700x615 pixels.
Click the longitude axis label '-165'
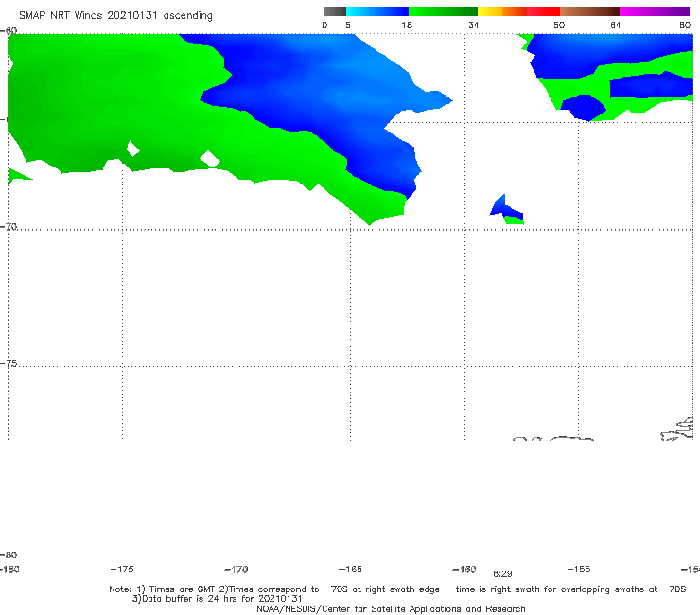350,569
